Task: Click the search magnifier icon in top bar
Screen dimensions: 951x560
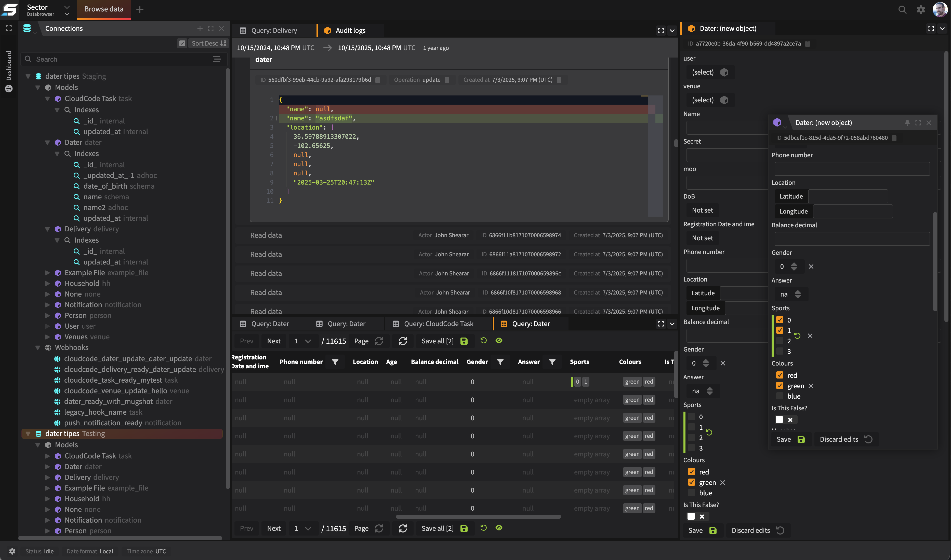Action: 902,9
